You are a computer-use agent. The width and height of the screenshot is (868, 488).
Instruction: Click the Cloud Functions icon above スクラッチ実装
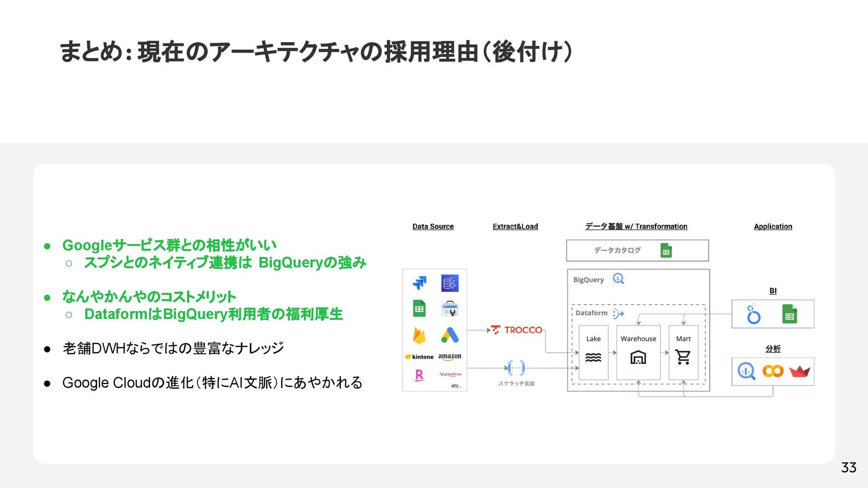[516, 368]
